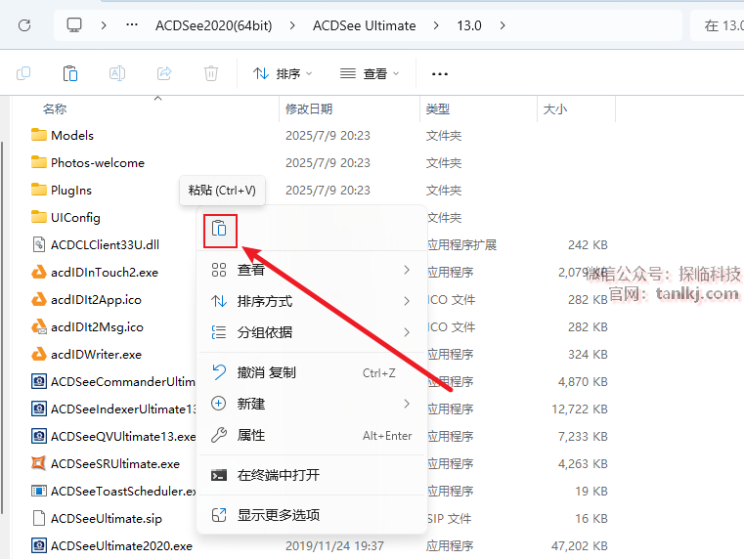Expand chevron after 13.0 breadcrumb
The width and height of the screenshot is (744, 560).
tap(502, 25)
